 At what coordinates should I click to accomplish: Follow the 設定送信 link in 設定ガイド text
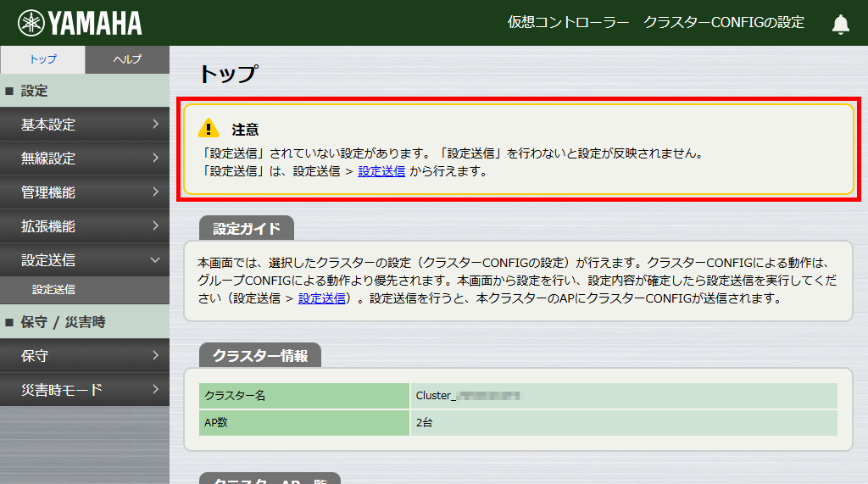pos(321,298)
